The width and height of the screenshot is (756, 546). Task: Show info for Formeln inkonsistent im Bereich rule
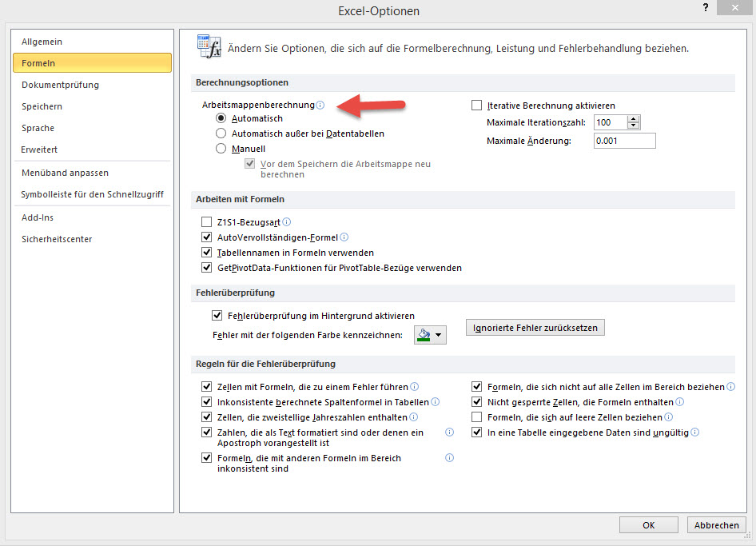[x=449, y=457]
